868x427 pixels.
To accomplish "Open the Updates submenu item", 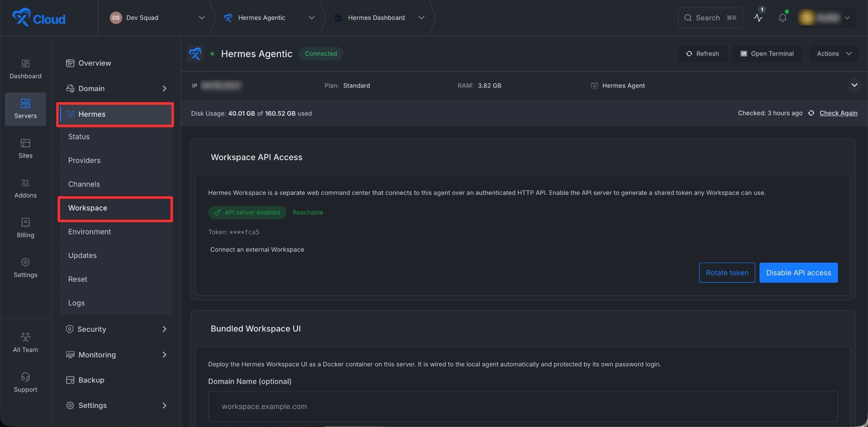I will click(x=116, y=255).
